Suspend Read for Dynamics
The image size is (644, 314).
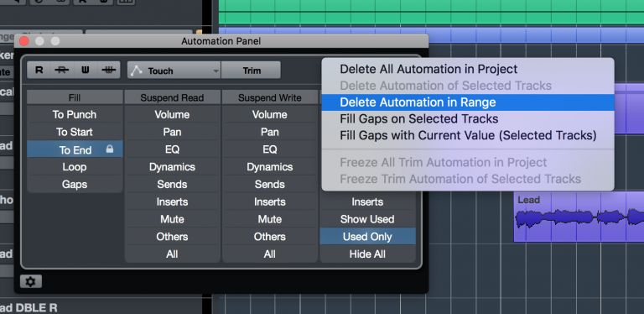(x=172, y=167)
